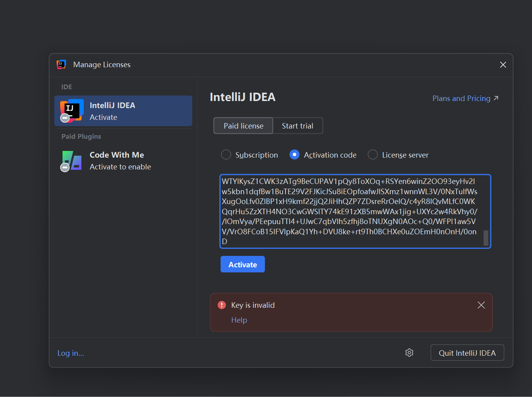Switch to the Paid license tab

[243, 126]
